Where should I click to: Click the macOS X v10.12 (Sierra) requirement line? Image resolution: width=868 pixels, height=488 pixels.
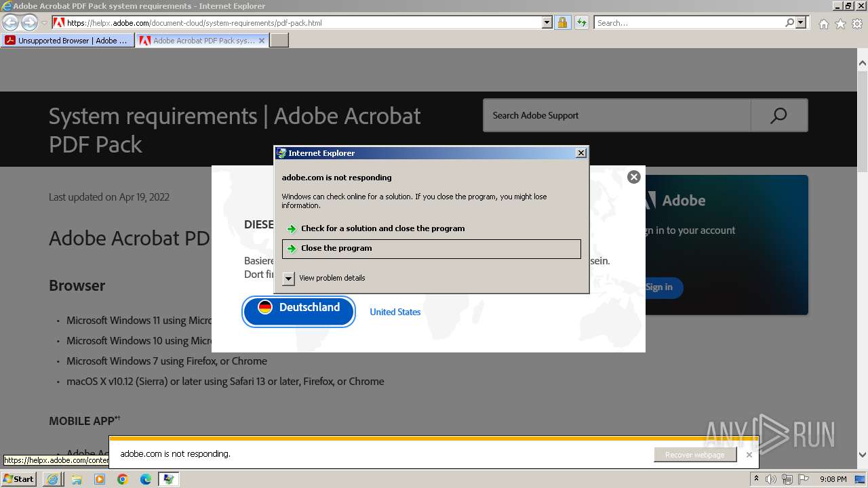click(225, 382)
